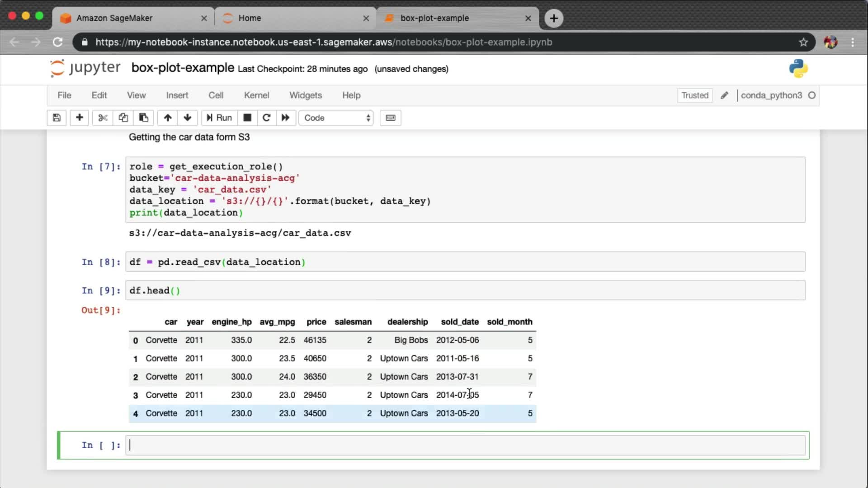Restart the kernel icon
The image size is (868, 488).
[266, 118]
